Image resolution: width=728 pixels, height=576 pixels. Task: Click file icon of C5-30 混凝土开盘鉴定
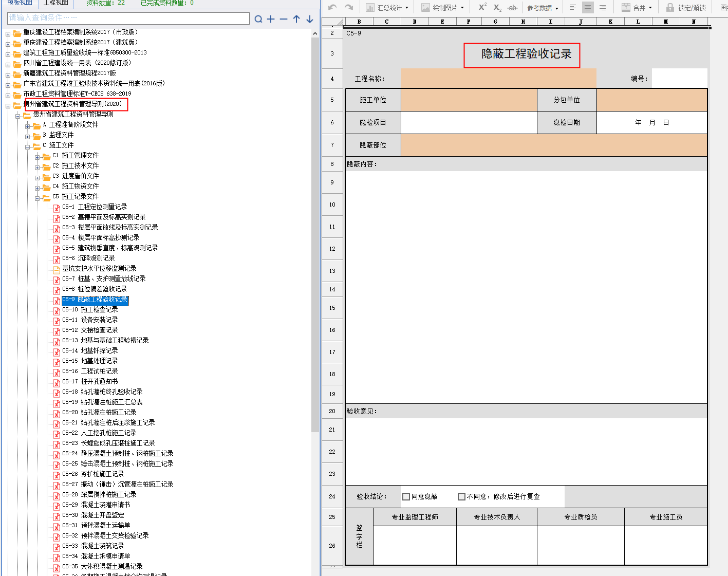pyautogui.click(x=57, y=516)
